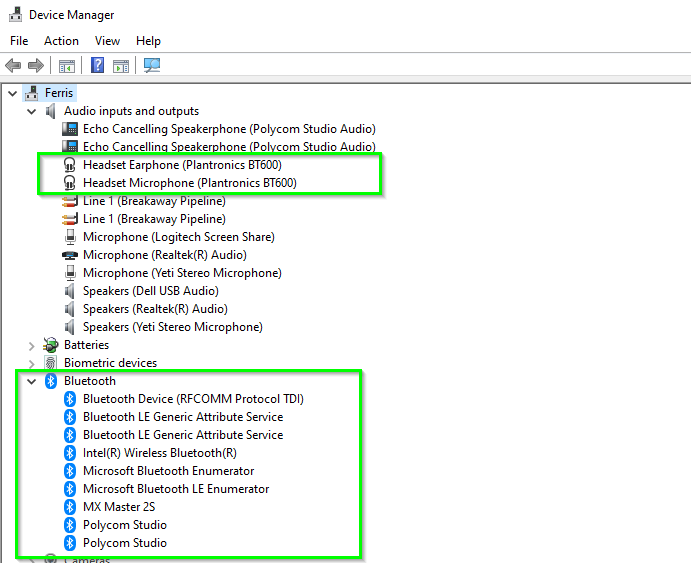The image size is (691, 563).
Task: Click Bluetooth icon beside Bluetooth Device (RFCOMM Protocol TDI)
Action: [70, 399]
